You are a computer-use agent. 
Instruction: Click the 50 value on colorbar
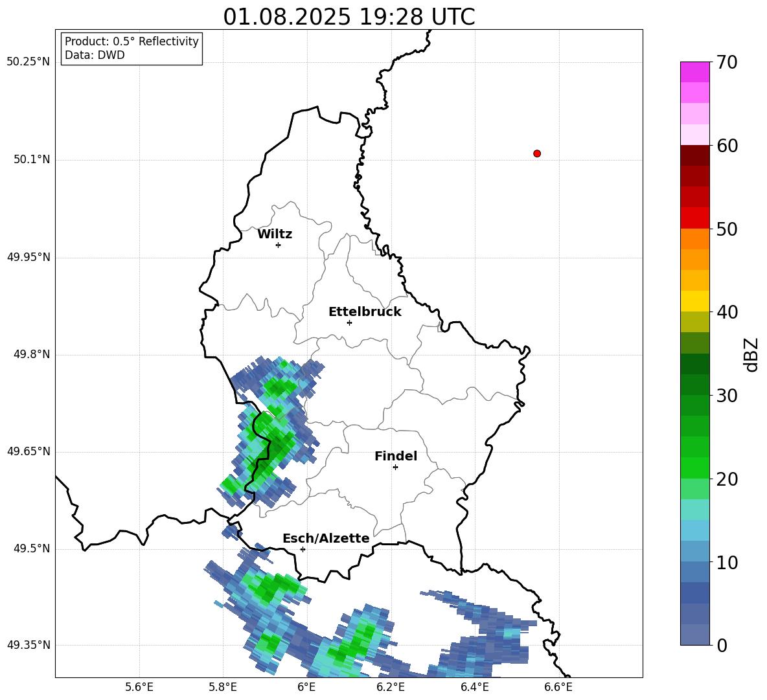[727, 229]
